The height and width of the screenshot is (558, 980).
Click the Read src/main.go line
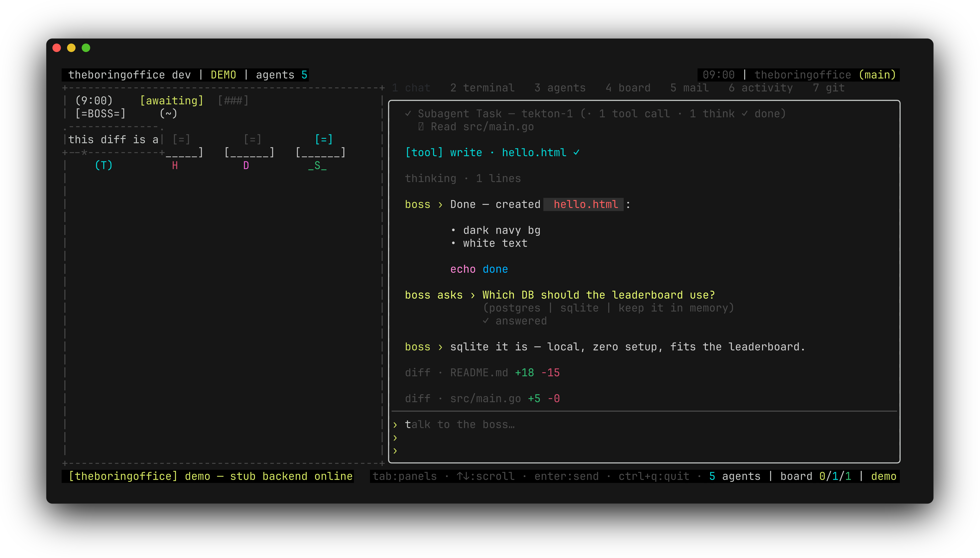click(476, 126)
